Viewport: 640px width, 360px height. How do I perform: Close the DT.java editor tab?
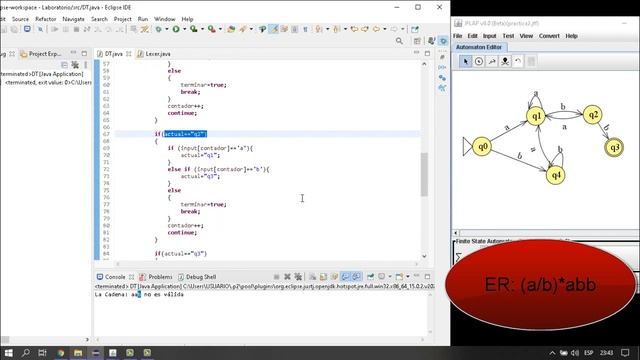tap(129, 54)
